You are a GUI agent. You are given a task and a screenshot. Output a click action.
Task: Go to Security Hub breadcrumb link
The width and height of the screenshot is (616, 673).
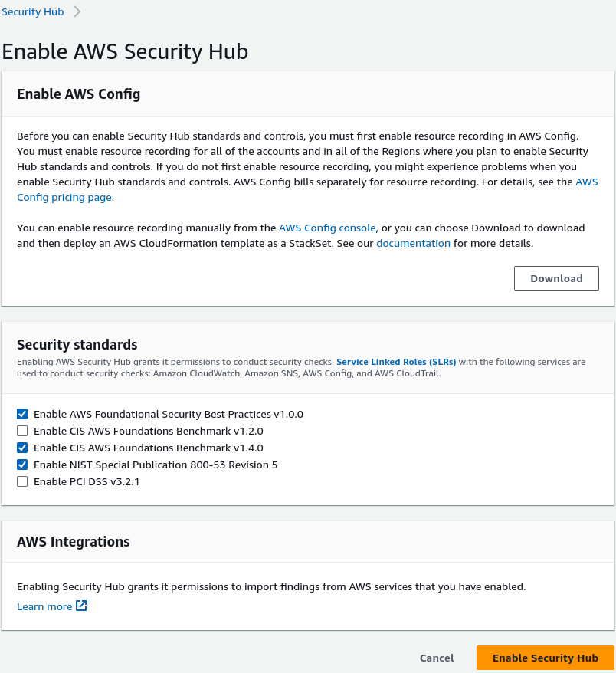[x=32, y=12]
